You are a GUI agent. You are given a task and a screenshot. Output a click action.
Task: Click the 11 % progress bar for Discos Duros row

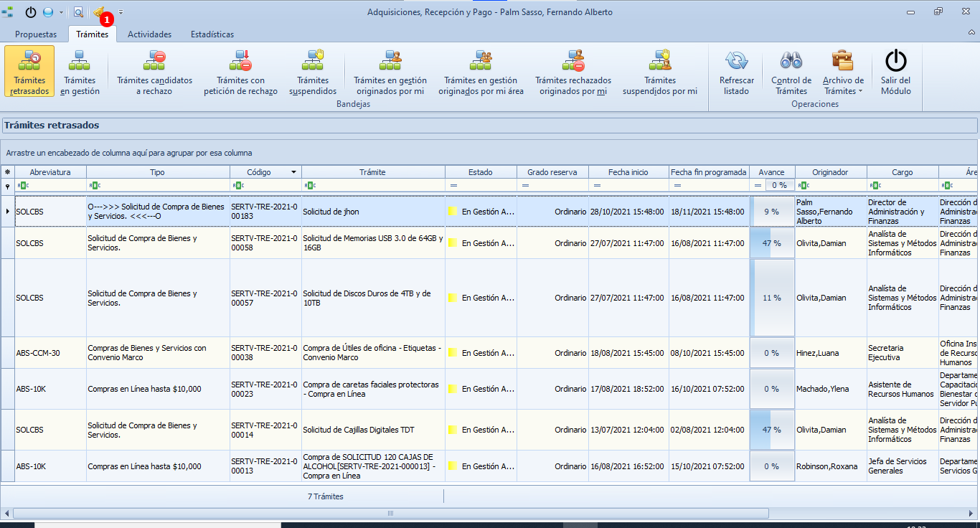[x=772, y=298]
